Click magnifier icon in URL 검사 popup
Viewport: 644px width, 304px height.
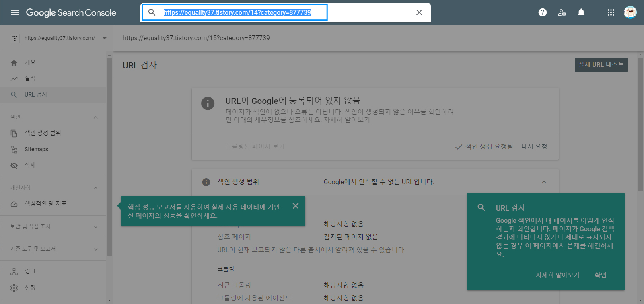pyautogui.click(x=481, y=207)
